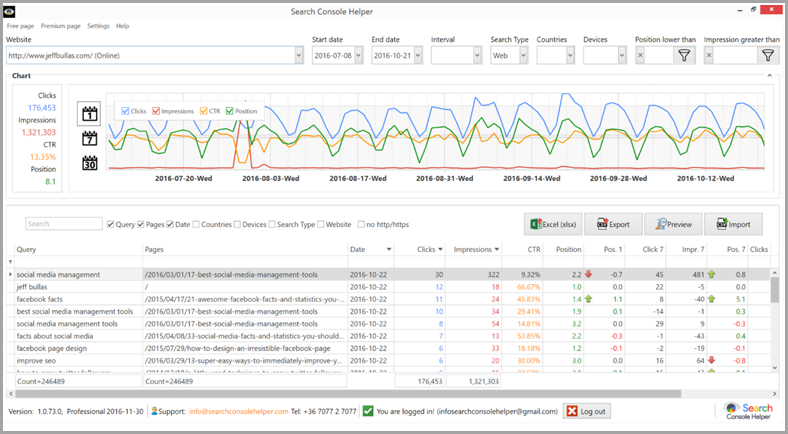Open the Countries dropdown

click(570, 55)
